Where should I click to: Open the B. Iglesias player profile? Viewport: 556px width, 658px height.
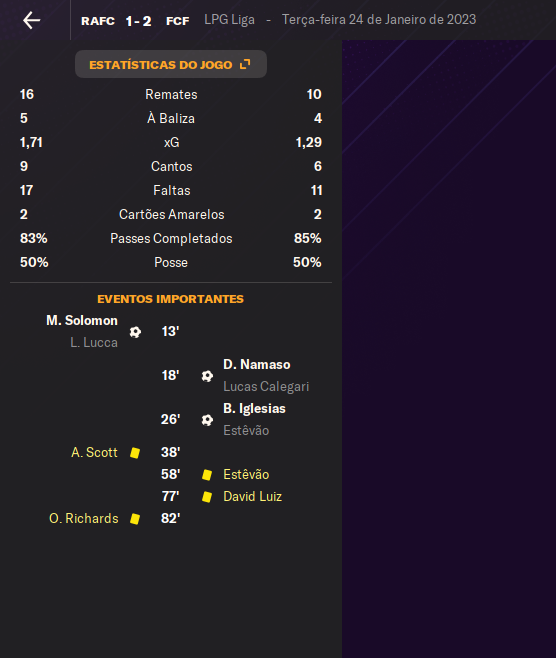click(254, 408)
